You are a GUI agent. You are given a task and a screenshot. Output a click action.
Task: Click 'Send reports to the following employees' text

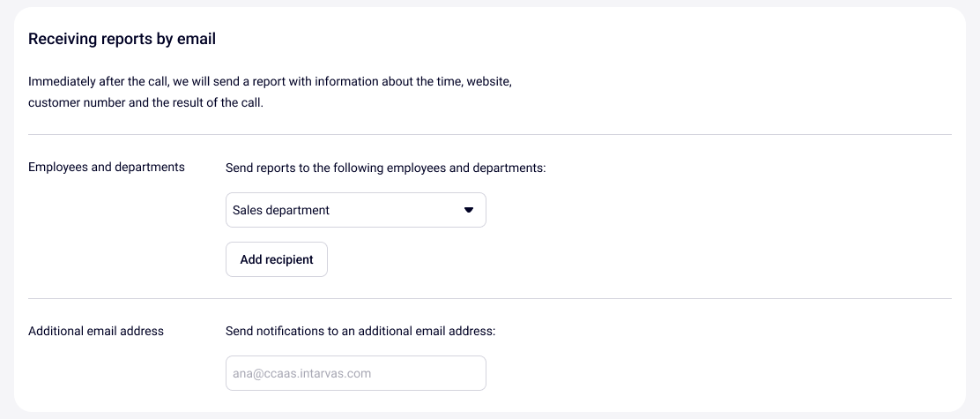click(386, 167)
